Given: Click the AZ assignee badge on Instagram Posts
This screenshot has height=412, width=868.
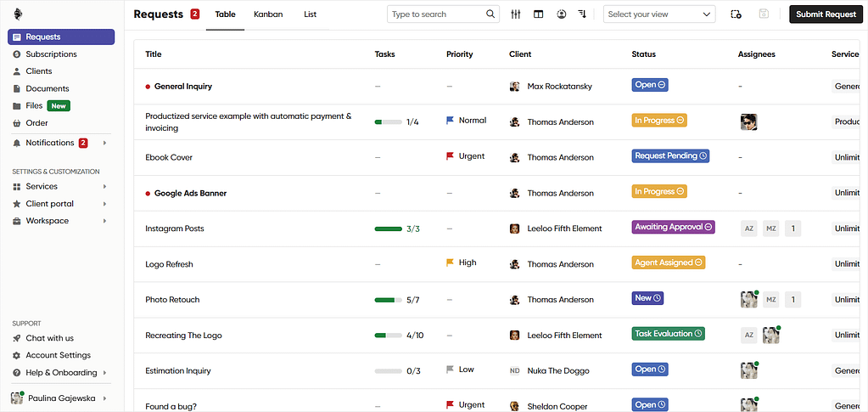Looking at the screenshot, I should click(x=749, y=229).
